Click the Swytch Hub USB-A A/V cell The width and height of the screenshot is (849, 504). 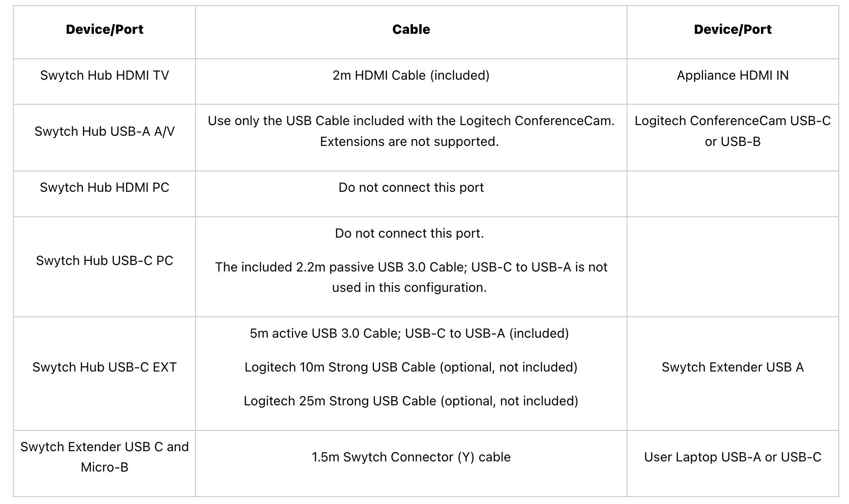point(104,132)
